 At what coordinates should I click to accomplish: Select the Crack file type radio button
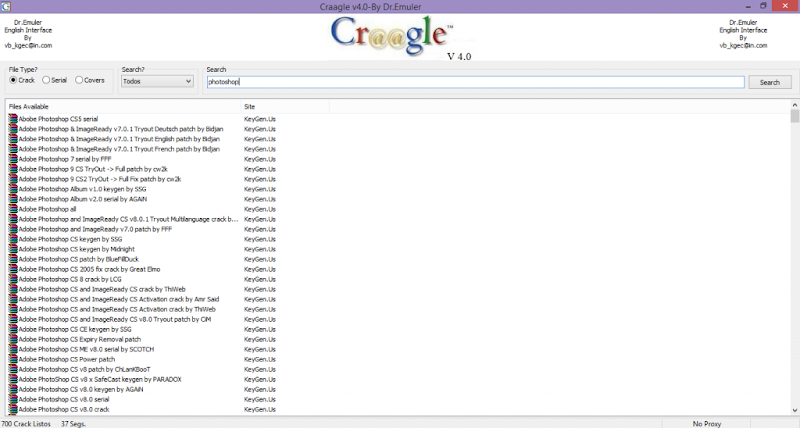(x=13, y=80)
